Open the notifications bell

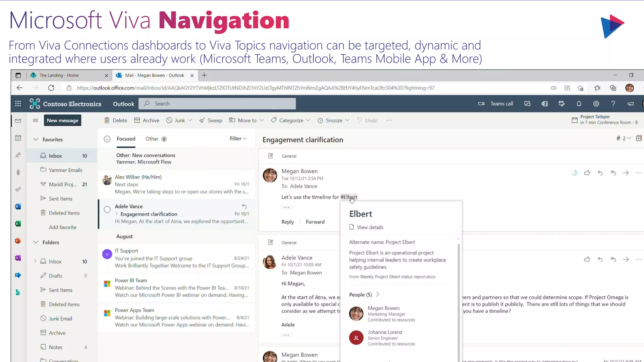tap(579, 104)
